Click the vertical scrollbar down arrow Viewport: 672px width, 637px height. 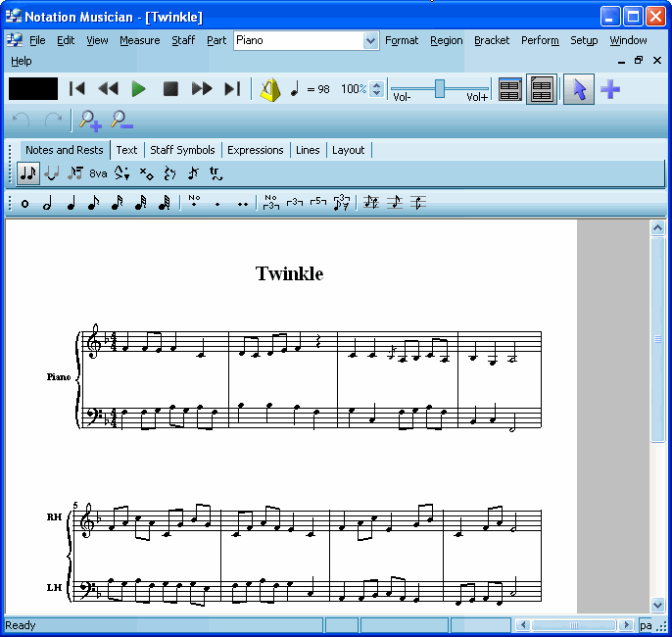click(658, 605)
